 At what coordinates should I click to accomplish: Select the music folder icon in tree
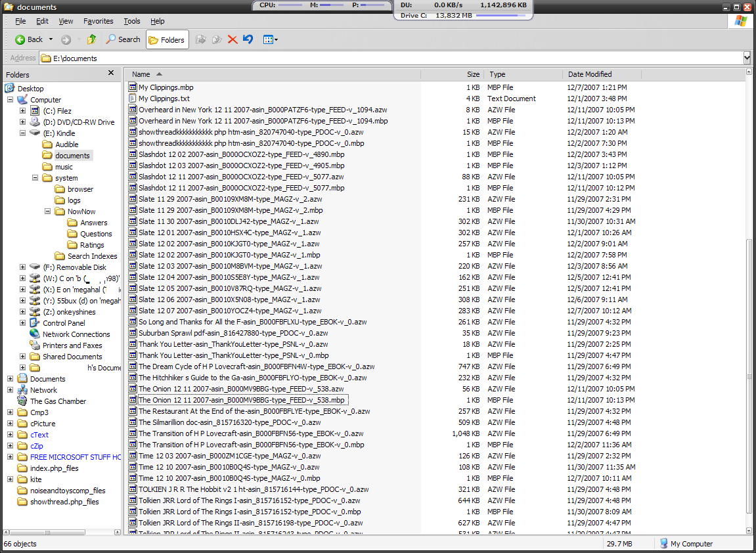point(47,167)
